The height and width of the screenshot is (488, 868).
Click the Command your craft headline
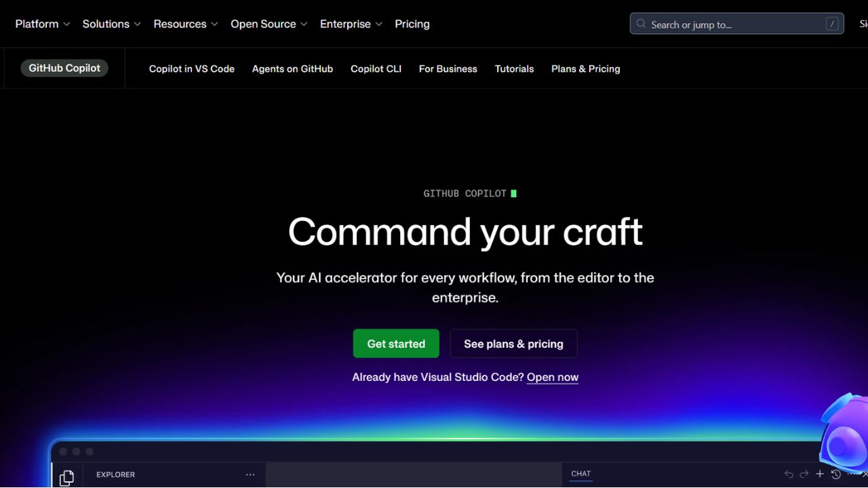click(465, 232)
